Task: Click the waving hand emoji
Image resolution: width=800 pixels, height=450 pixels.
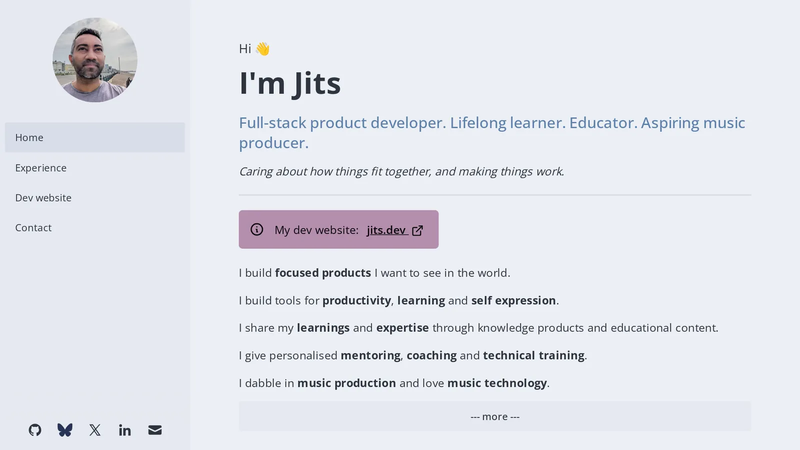Action: [263, 49]
